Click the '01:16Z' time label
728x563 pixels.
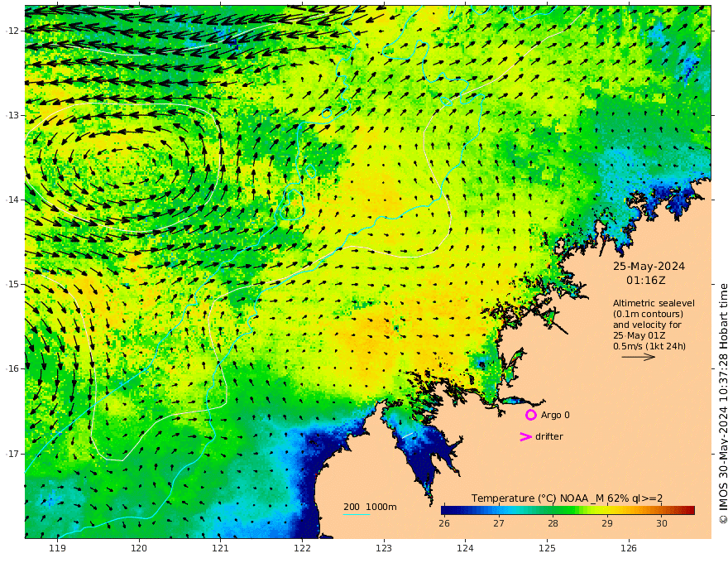[x=646, y=280]
